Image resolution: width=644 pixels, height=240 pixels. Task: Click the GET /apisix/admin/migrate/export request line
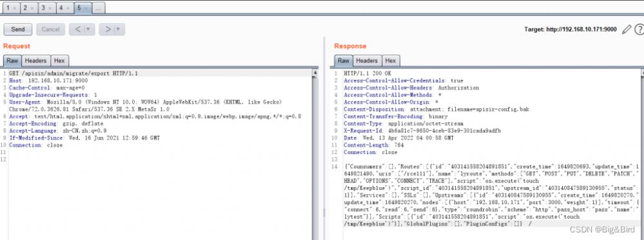(x=73, y=73)
